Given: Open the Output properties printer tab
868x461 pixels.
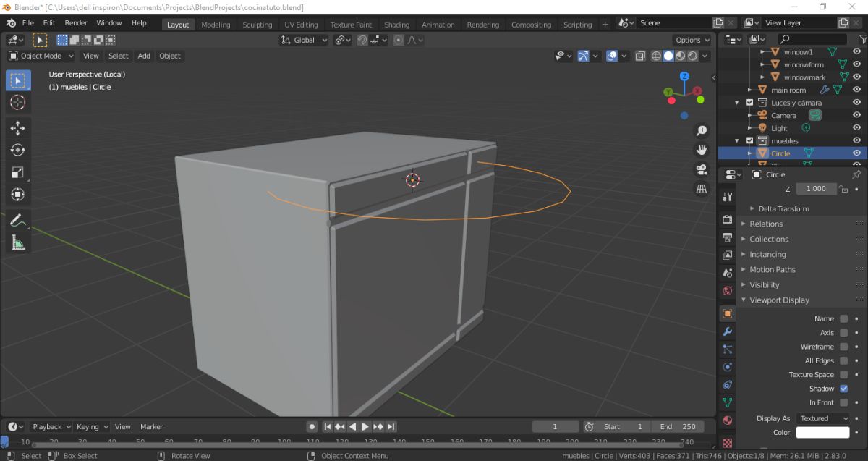Looking at the screenshot, I should (x=728, y=237).
